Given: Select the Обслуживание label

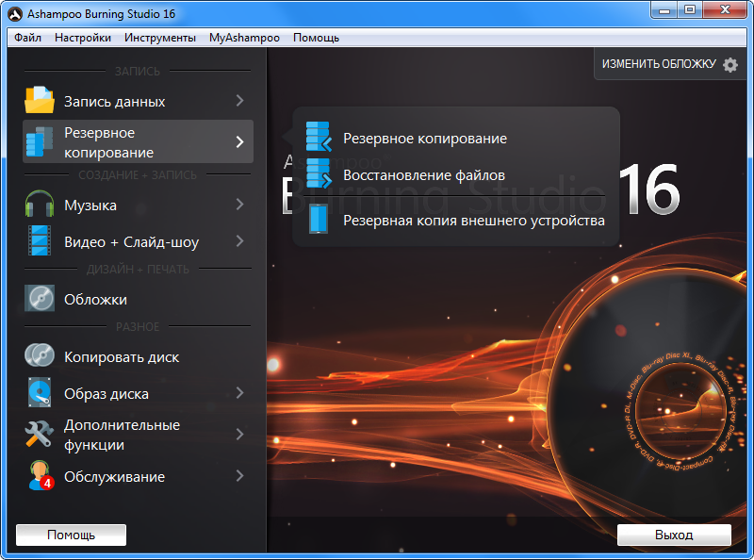Looking at the screenshot, I should (114, 477).
